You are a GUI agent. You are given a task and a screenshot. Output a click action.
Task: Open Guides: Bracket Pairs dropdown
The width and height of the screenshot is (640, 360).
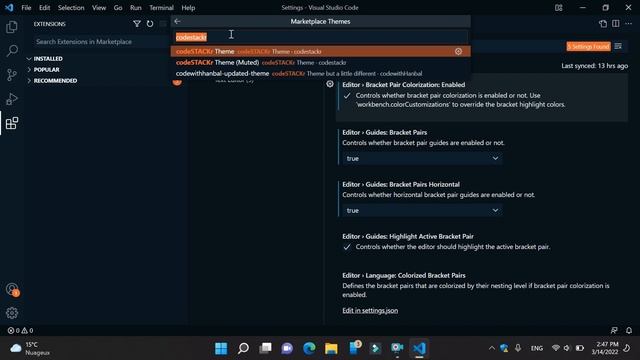pyautogui.click(x=422, y=158)
